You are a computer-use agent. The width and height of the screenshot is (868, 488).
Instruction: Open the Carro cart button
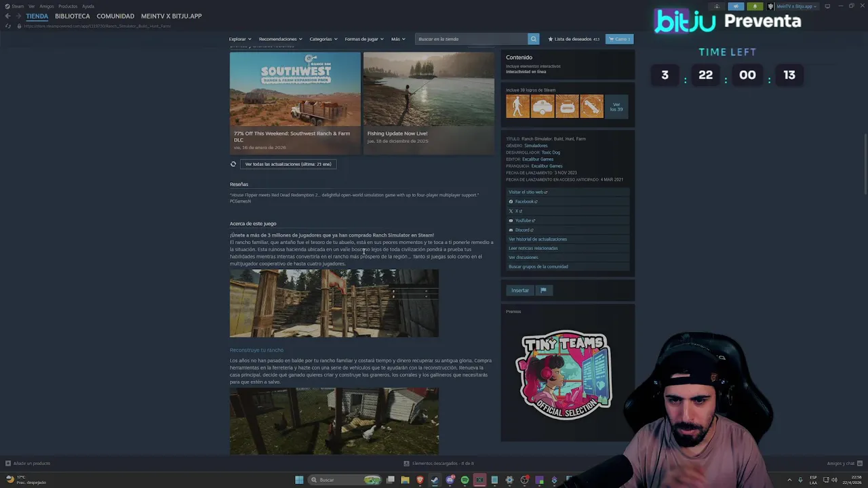pyautogui.click(x=619, y=39)
